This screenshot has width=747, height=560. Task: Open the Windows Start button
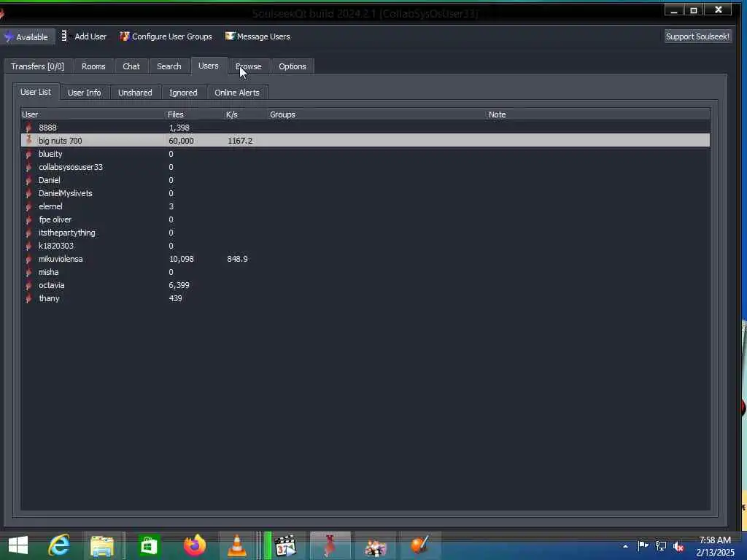(x=18, y=545)
